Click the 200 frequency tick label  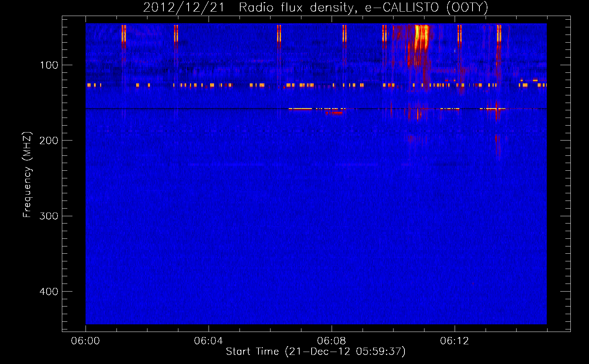[x=49, y=141]
